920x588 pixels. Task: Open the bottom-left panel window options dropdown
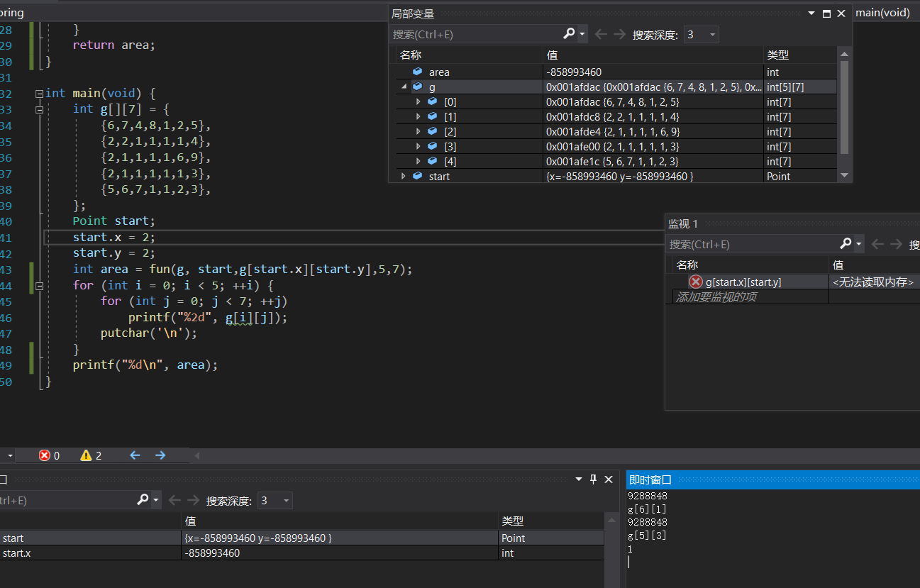tap(579, 479)
